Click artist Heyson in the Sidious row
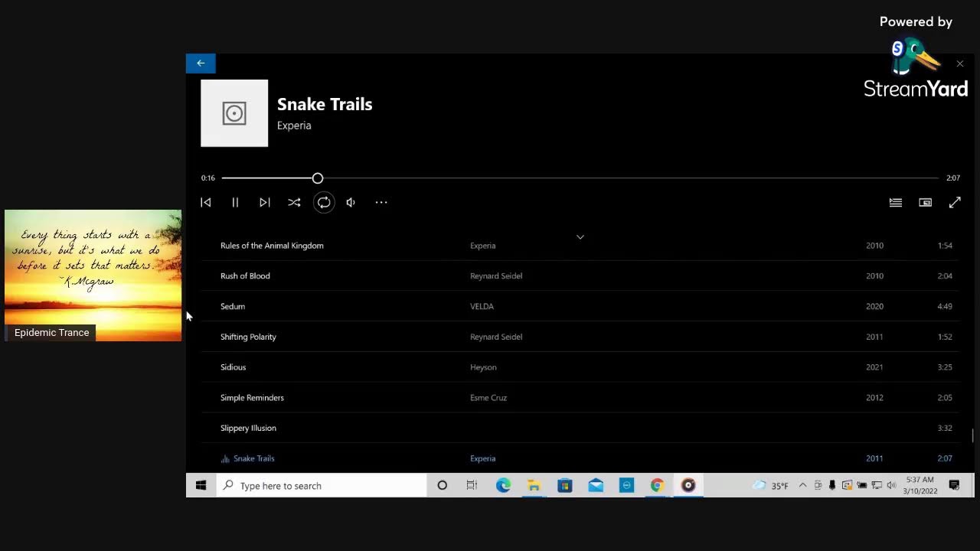980x551 pixels. [483, 367]
